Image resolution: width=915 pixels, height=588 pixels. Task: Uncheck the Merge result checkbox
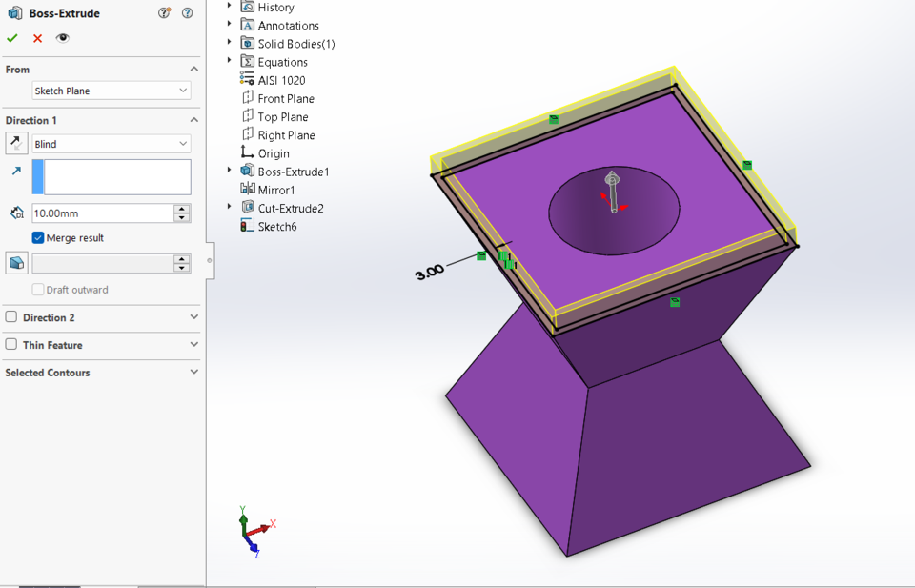coord(38,237)
